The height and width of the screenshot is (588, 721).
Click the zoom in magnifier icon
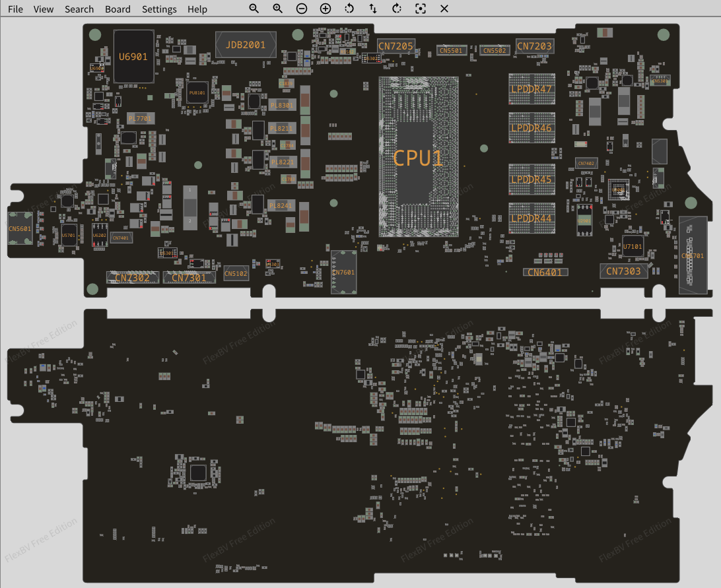point(278,9)
